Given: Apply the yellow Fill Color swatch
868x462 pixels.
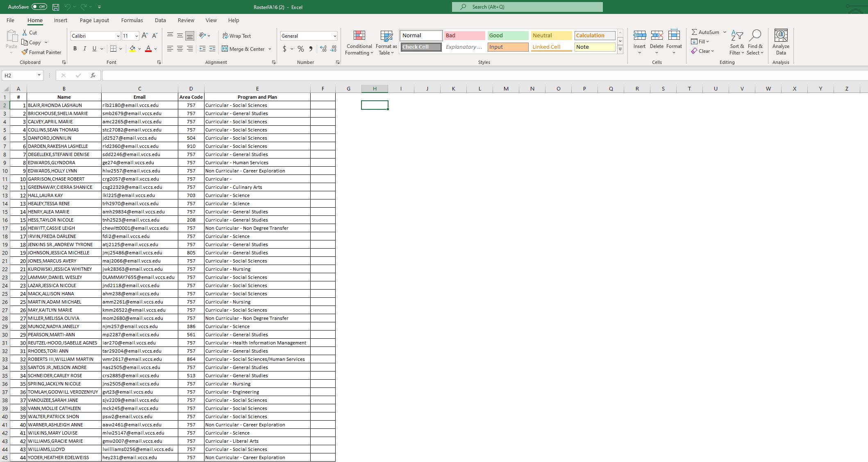Looking at the screenshot, I should (x=132, y=49).
